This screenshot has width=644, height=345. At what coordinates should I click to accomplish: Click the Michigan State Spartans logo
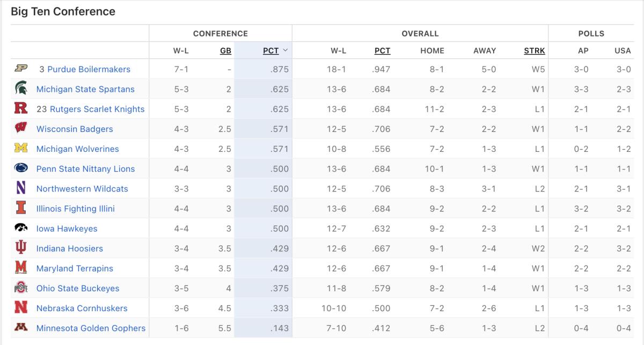[x=21, y=89]
